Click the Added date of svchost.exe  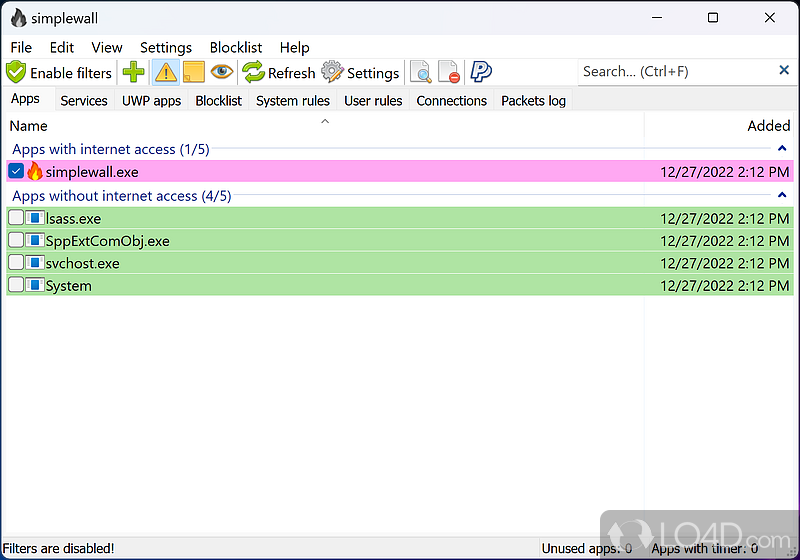point(724,264)
